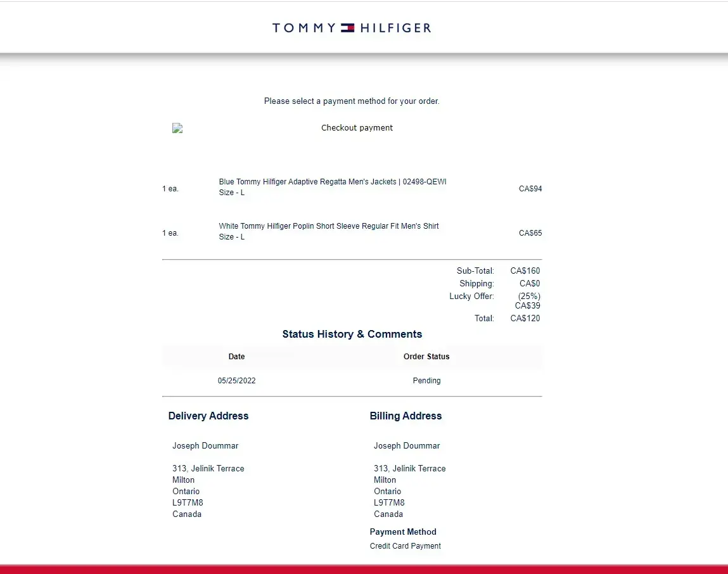Click the Pending status cell
This screenshot has height=574, width=728.
click(426, 380)
